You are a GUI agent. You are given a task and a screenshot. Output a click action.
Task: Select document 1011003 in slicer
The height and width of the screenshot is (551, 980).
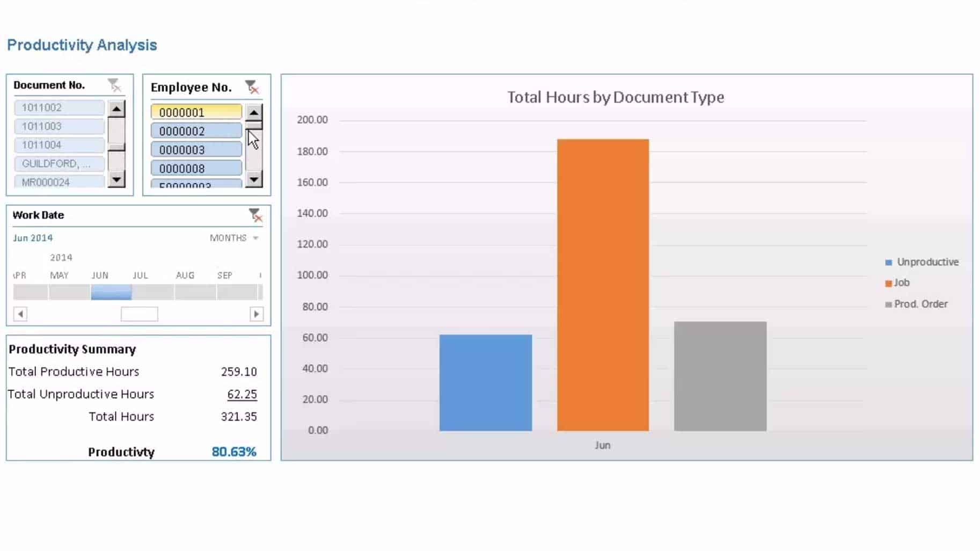tap(59, 126)
